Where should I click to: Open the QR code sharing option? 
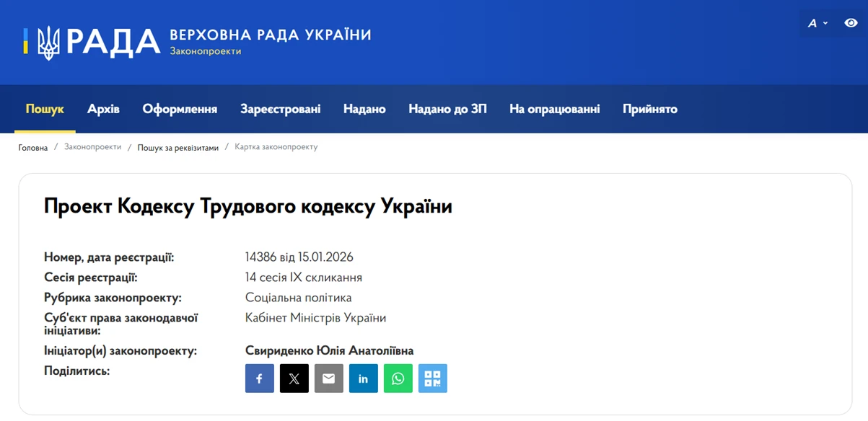432,378
